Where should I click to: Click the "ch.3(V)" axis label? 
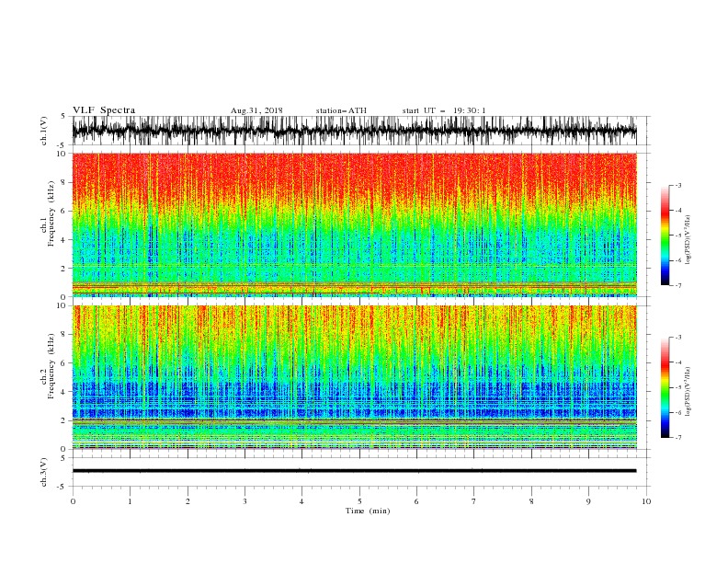[x=44, y=472]
